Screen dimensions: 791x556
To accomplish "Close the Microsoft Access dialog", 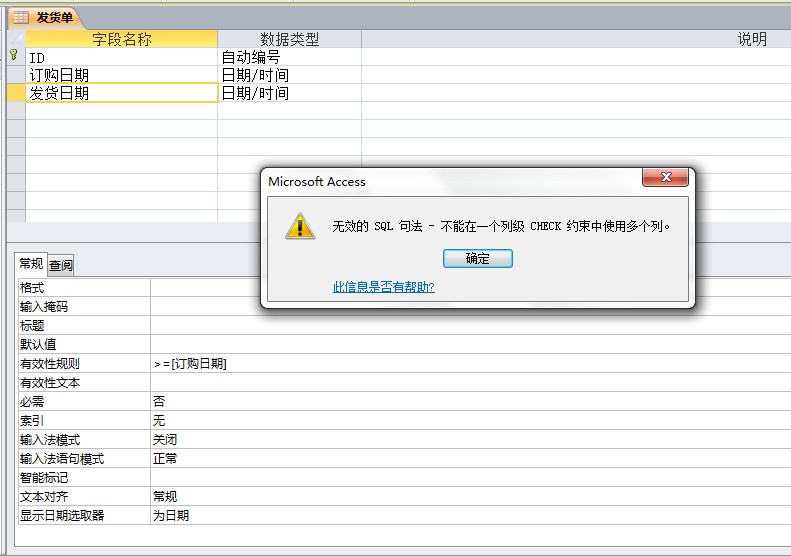I will pyautogui.click(x=665, y=177).
